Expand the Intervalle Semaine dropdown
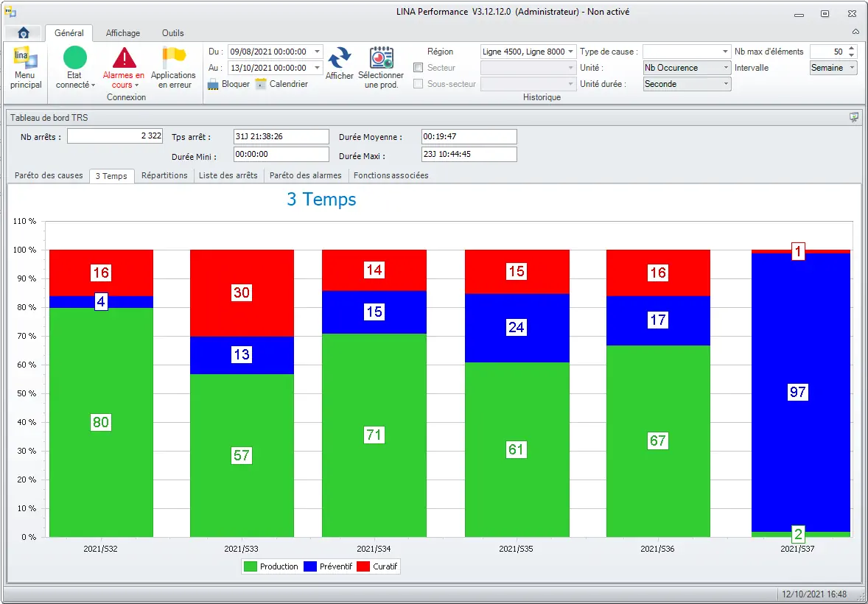This screenshot has width=868, height=604. pos(853,68)
